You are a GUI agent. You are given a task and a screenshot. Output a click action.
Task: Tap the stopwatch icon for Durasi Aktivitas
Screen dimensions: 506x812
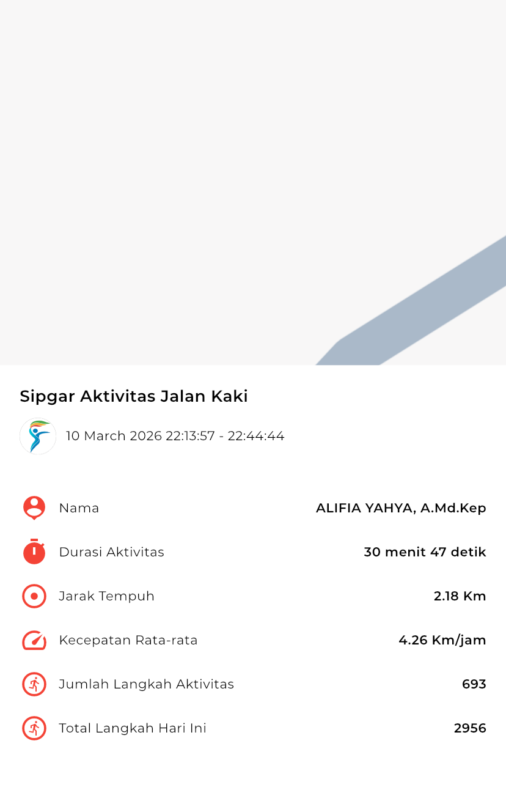[x=34, y=552]
